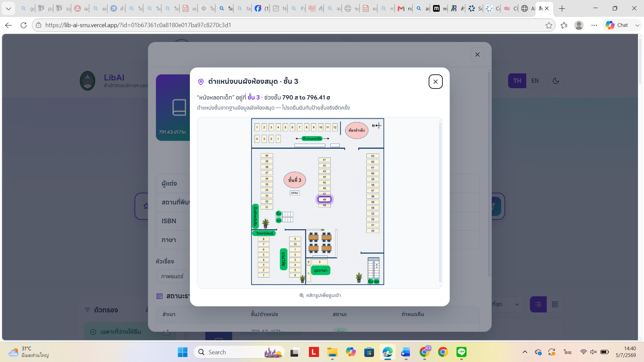Click the floor map image to zoom
Viewport: 644px width, 362px height.
(x=318, y=201)
